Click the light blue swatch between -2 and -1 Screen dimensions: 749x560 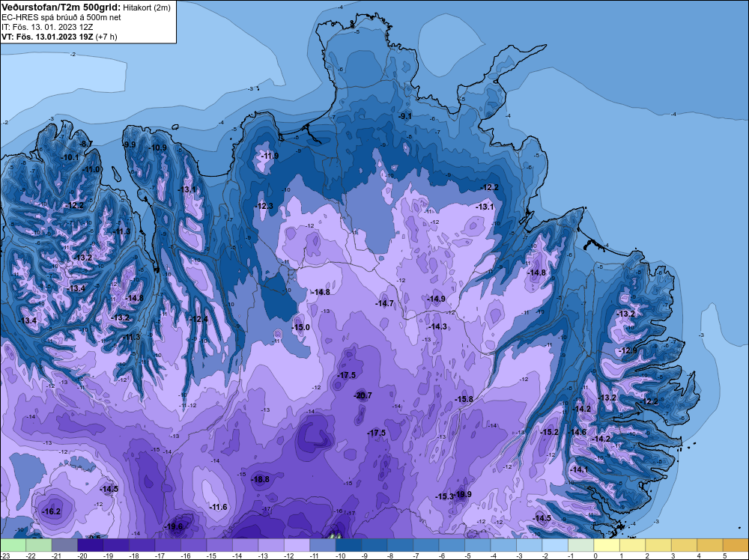[x=554, y=545]
